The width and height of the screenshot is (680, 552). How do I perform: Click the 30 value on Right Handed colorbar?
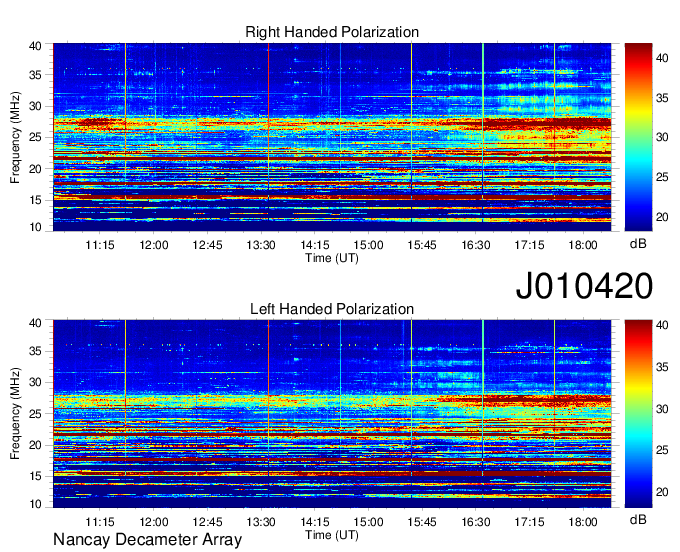(662, 137)
